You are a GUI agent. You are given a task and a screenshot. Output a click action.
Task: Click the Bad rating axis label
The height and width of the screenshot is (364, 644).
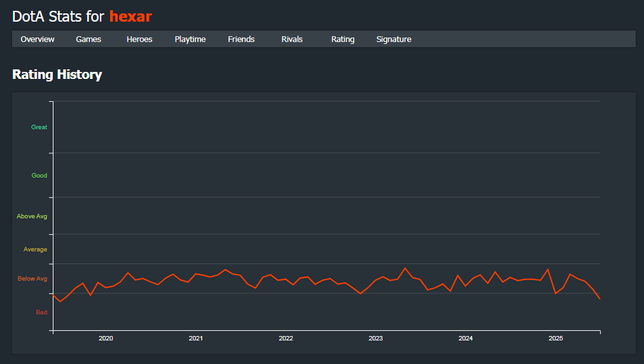tap(41, 312)
